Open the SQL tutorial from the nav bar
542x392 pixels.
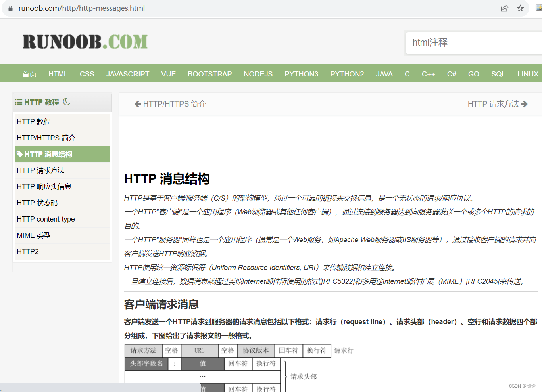[x=498, y=74]
